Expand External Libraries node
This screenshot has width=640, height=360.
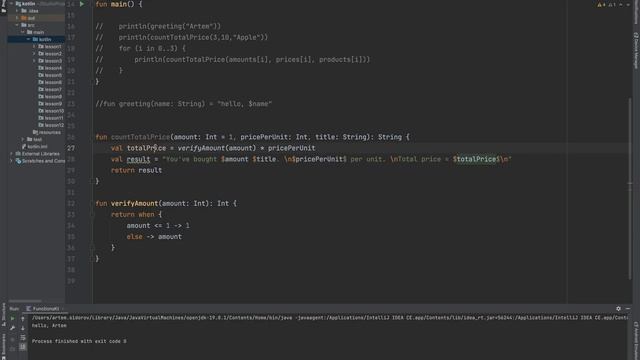pos(12,153)
